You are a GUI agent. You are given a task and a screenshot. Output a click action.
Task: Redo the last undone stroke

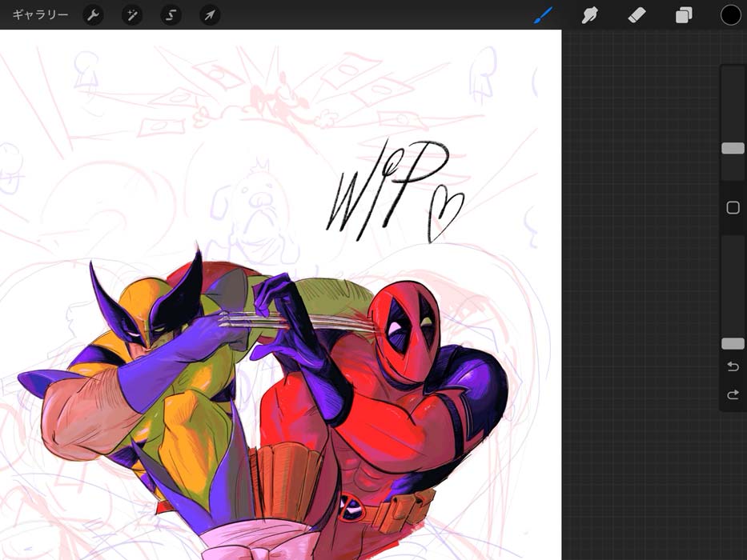point(733,394)
